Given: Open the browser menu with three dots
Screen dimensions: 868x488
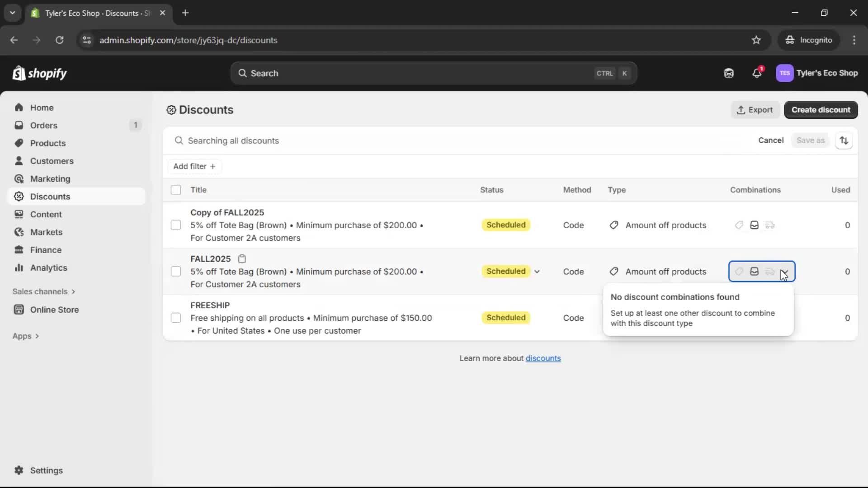Looking at the screenshot, I should (x=854, y=40).
